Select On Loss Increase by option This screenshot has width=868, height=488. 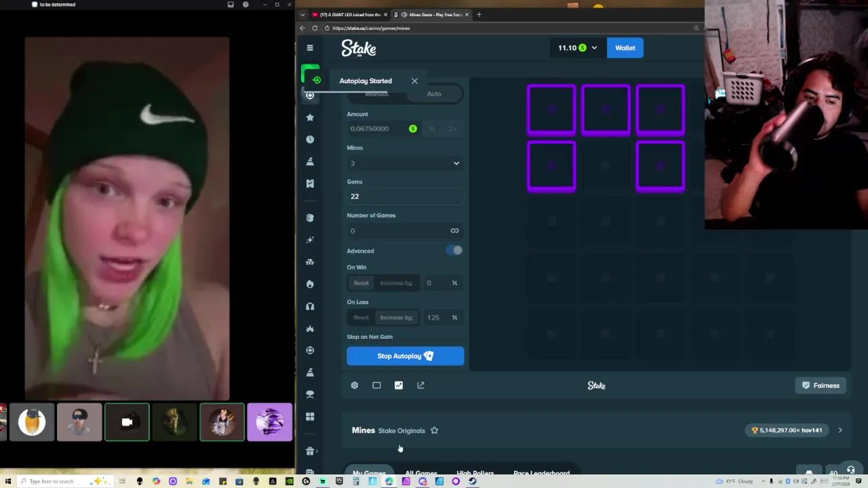click(396, 317)
